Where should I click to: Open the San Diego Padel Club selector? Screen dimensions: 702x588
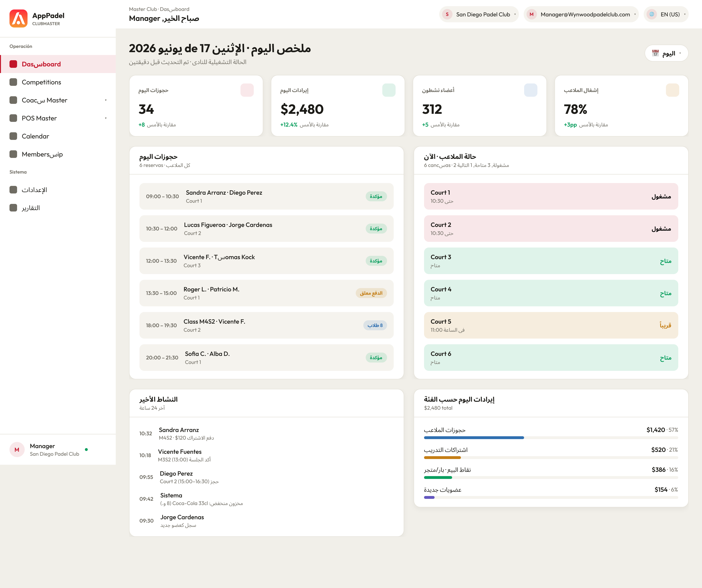tap(479, 14)
